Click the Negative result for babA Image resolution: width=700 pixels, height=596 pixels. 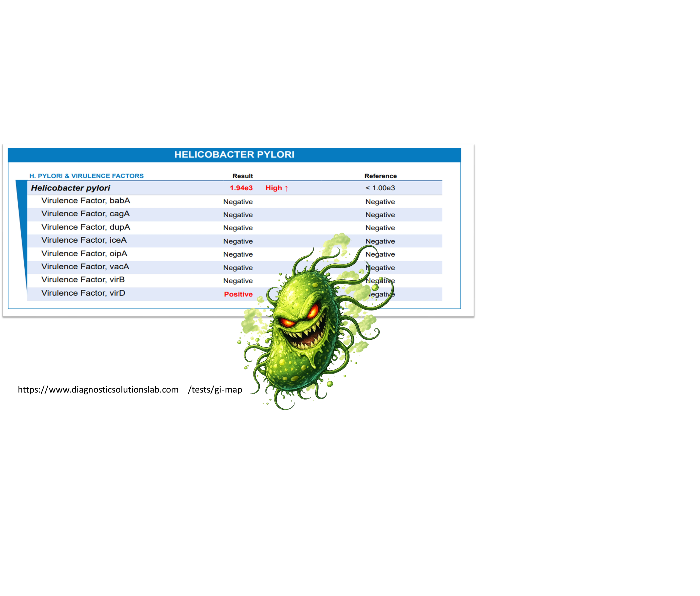click(x=238, y=202)
